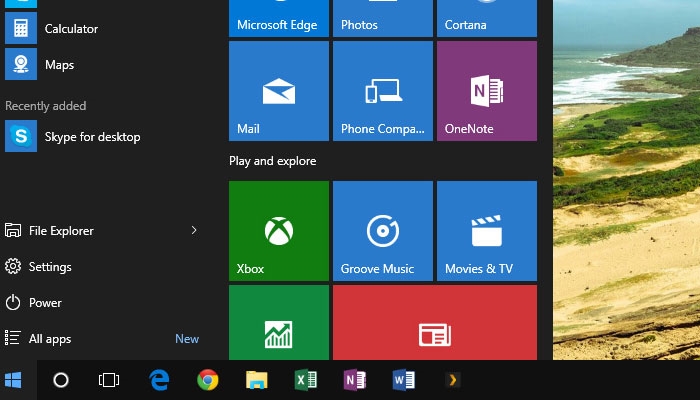Open the Movies & TV tile
The width and height of the screenshot is (700, 400).
[487, 231]
